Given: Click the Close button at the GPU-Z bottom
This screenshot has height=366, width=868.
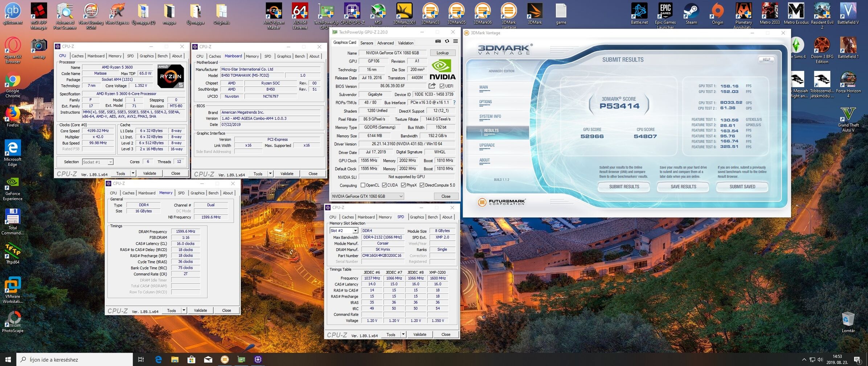Looking at the screenshot, I should pyautogui.click(x=446, y=196).
